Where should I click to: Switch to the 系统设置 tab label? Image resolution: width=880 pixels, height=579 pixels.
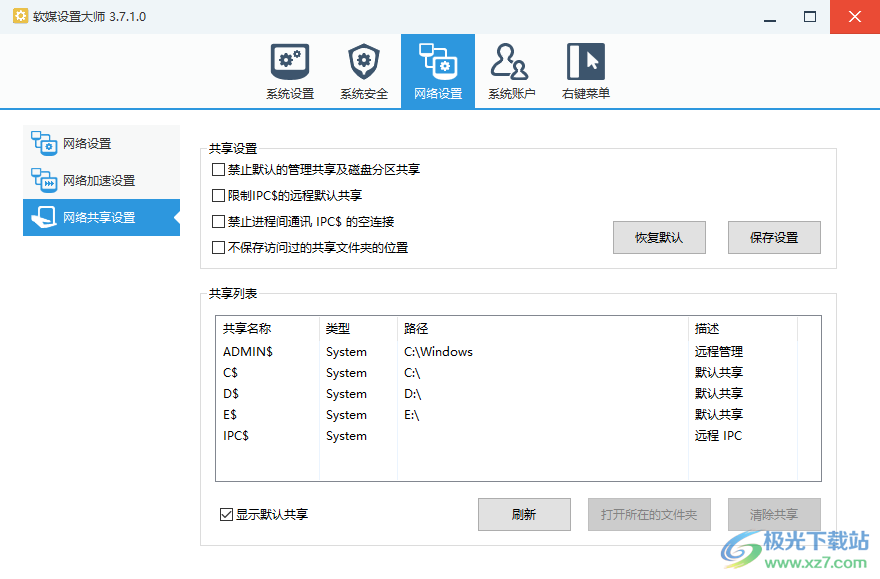click(290, 94)
